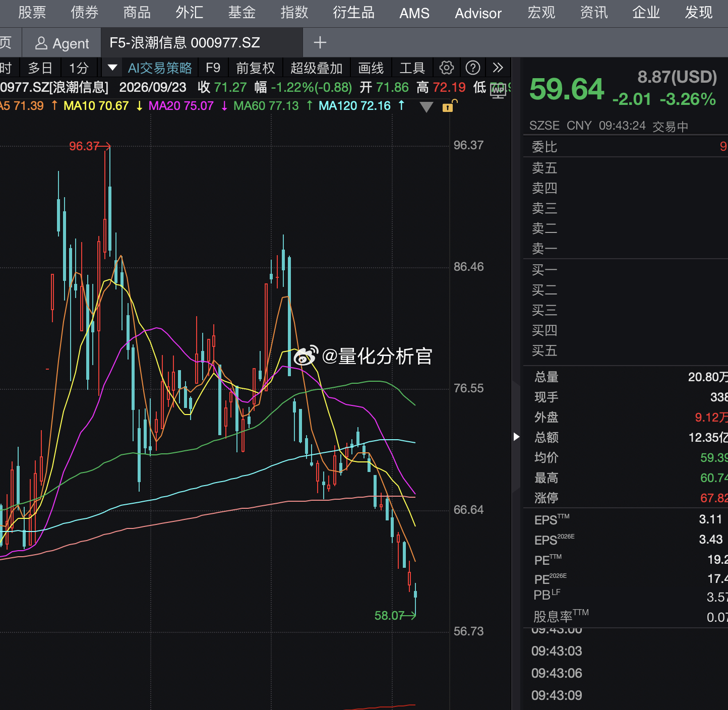This screenshot has height=710, width=728.
Task: Open AI交易策略
Action: [160, 68]
